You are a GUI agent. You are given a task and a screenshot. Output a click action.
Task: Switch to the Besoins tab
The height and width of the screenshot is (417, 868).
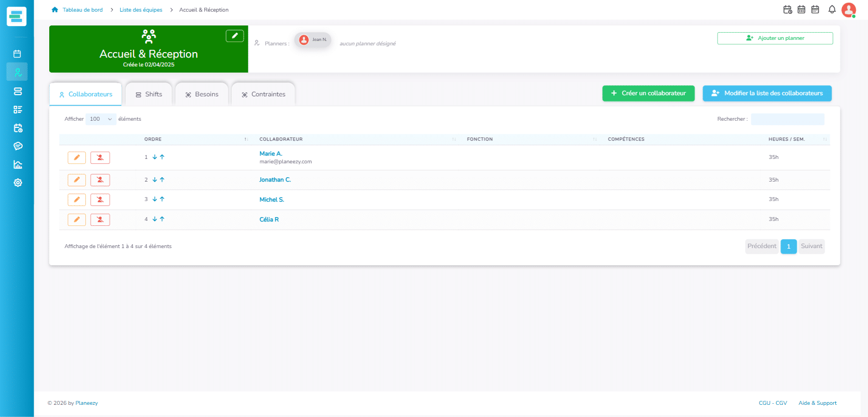click(201, 94)
